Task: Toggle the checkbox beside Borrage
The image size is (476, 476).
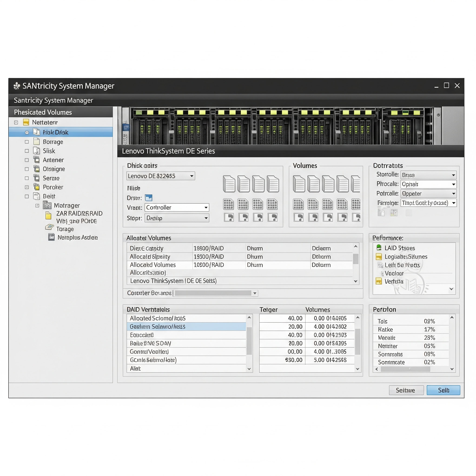Action: (x=27, y=142)
